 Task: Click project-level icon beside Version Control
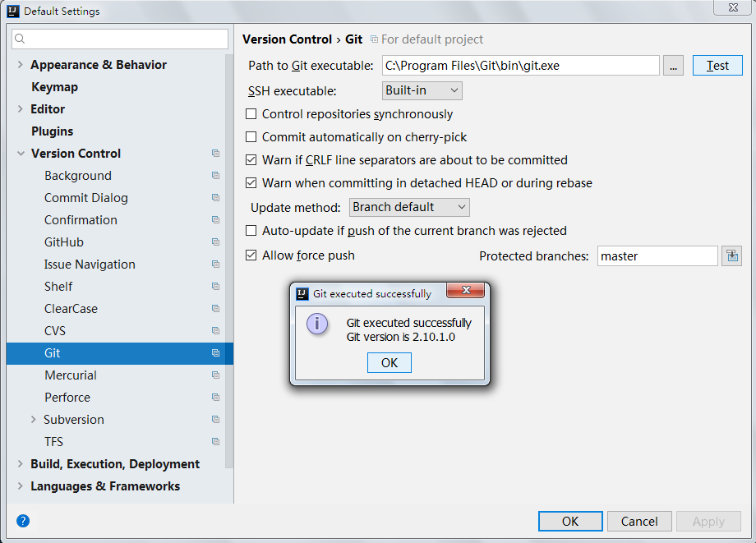[215, 154]
